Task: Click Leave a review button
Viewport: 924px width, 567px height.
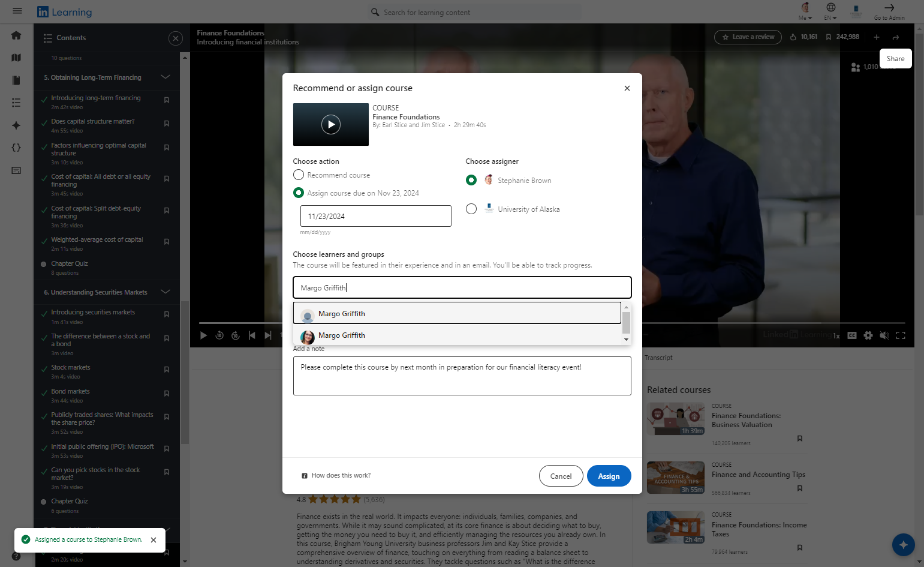Action: coord(748,37)
